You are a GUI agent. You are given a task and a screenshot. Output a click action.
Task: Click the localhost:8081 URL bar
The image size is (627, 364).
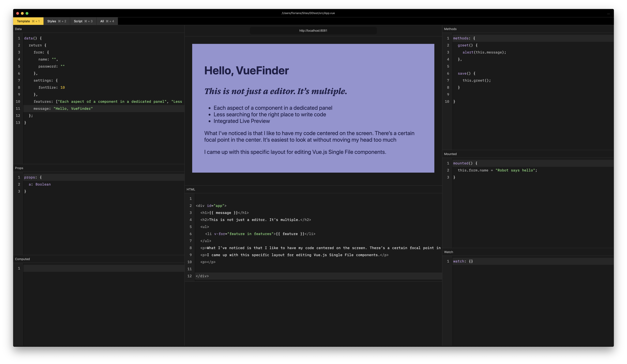[313, 31]
